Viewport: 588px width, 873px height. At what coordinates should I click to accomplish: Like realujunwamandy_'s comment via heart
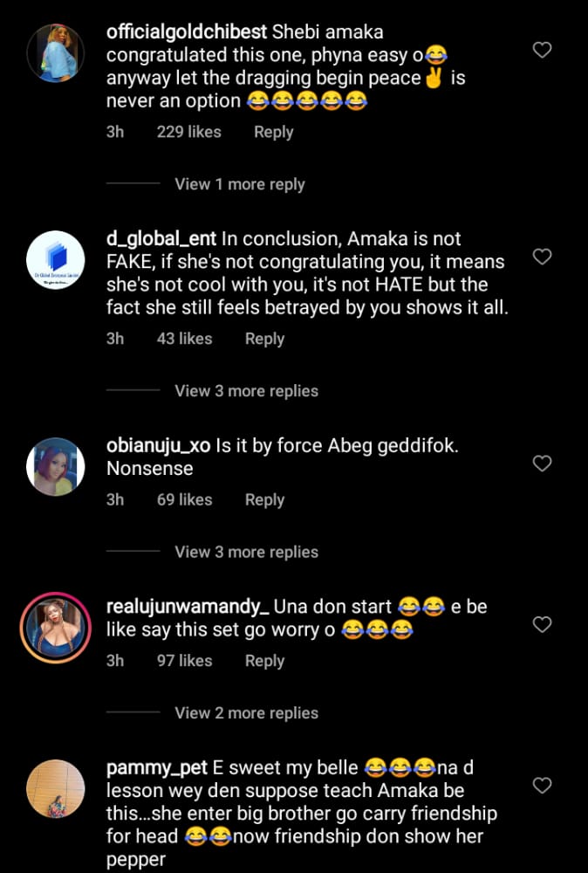click(x=542, y=624)
